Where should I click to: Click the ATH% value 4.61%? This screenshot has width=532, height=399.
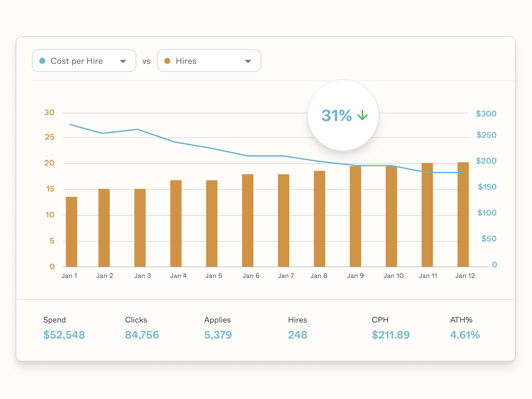[x=465, y=335]
